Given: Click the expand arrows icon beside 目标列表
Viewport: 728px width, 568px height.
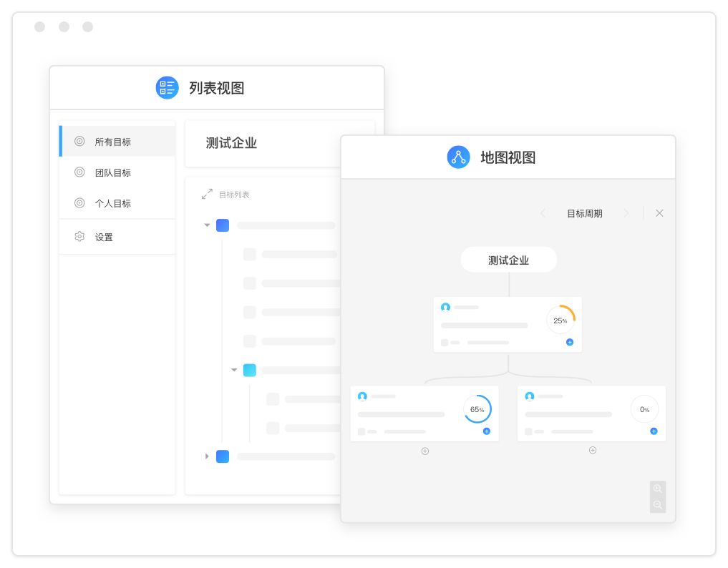Looking at the screenshot, I should click(207, 194).
